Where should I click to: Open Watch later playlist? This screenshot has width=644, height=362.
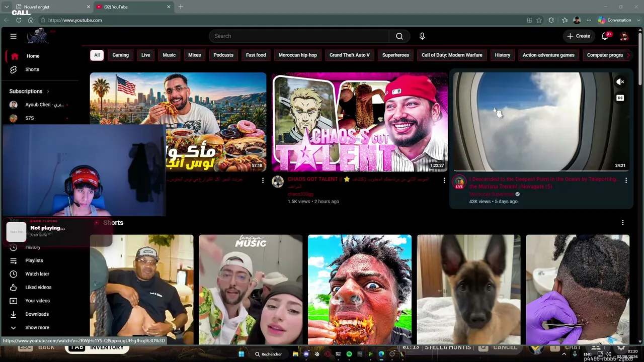pyautogui.click(x=37, y=274)
